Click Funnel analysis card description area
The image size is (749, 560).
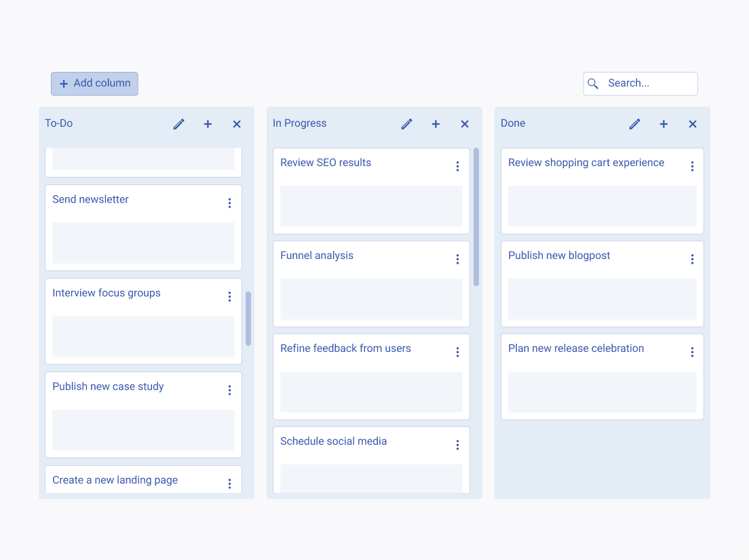(x=371, y=300)
